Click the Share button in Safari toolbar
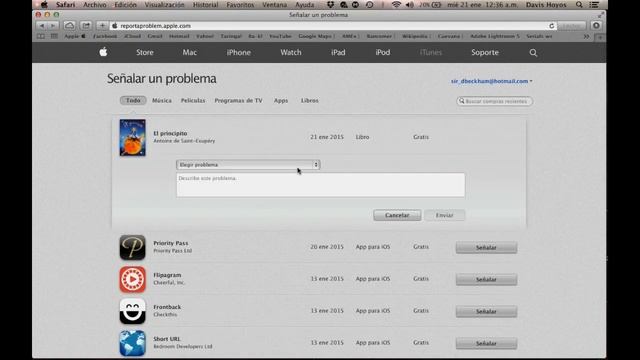 click(86, 25)
